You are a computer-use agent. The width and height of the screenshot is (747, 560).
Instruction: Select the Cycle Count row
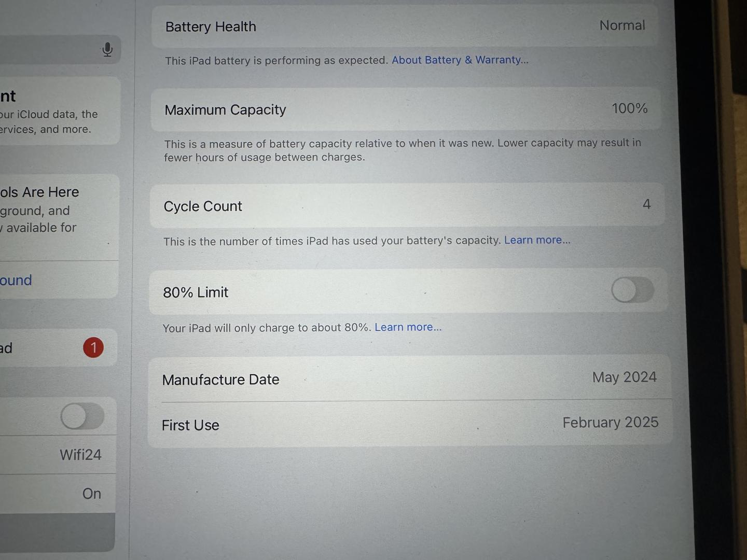[x=407, y=205]
